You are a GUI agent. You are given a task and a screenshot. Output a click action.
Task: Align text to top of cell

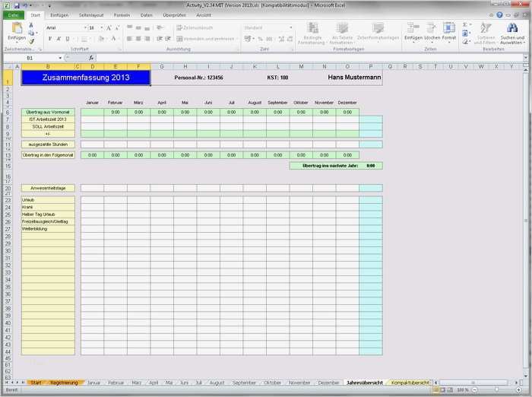point(130,27)
